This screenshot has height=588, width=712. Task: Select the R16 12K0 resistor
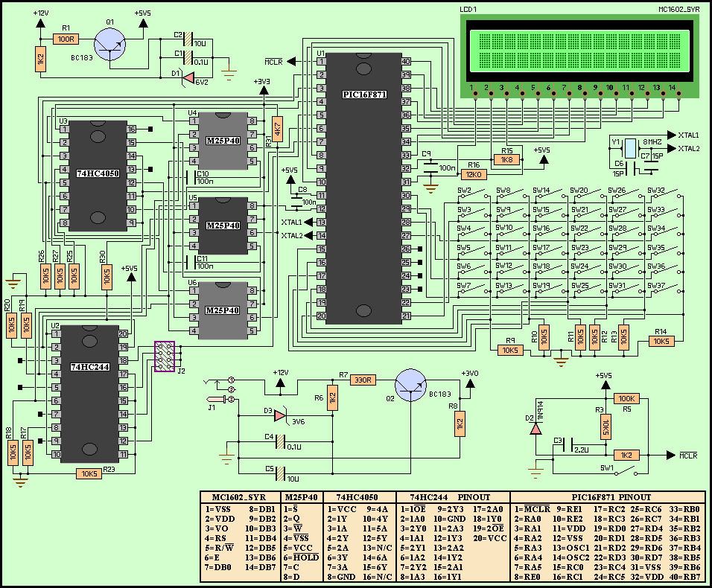coord(474,174)
